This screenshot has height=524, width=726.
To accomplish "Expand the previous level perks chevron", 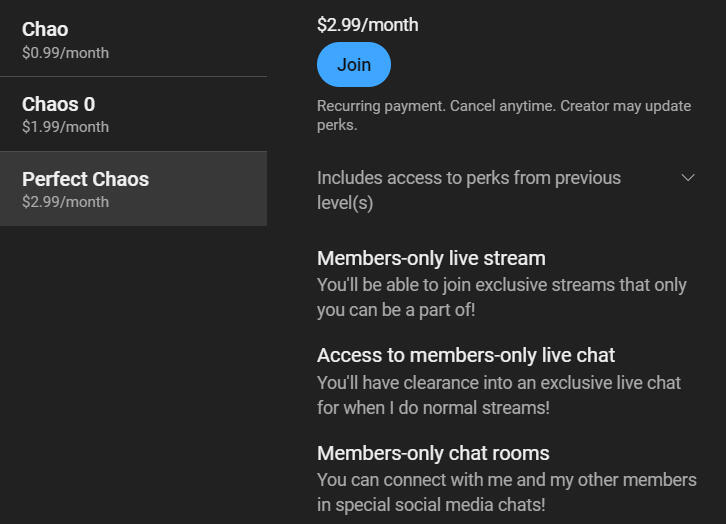I will click(x=687, y=178).
